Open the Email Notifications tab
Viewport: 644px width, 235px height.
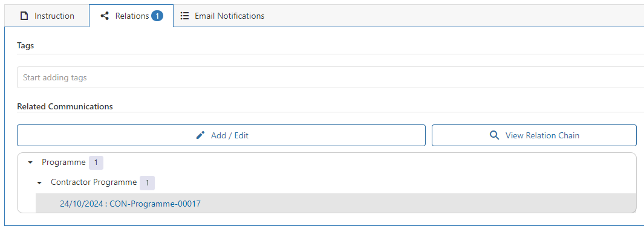[x=222, y=16]
